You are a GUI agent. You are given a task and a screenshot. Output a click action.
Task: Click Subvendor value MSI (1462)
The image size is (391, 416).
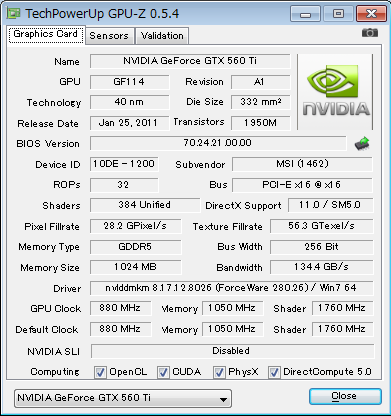click(x=302, y=164)
